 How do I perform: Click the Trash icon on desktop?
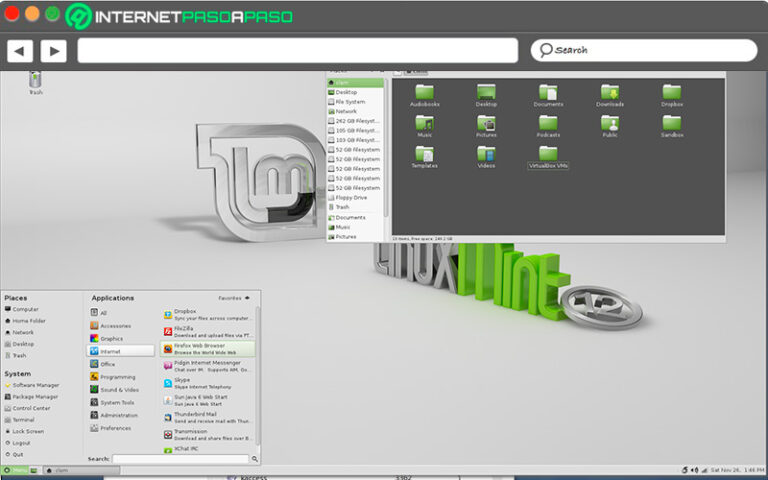click(x=36, y=81)
